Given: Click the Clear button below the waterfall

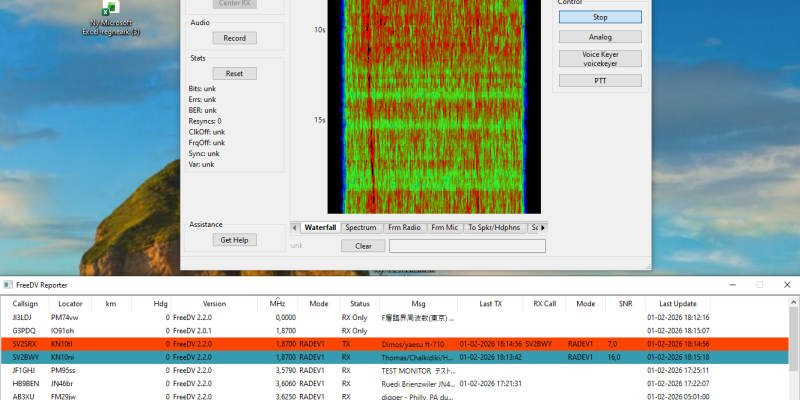Looking at the screenshot, I should [363, 246].
